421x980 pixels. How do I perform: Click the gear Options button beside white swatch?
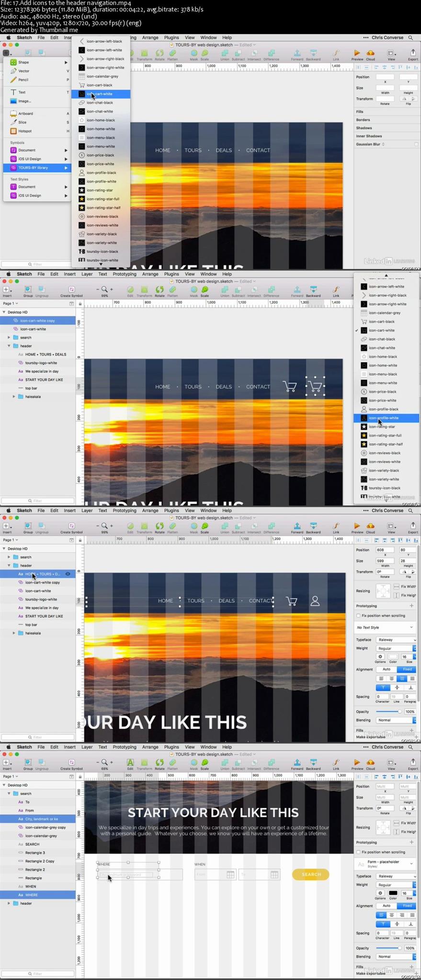(380, 657)
